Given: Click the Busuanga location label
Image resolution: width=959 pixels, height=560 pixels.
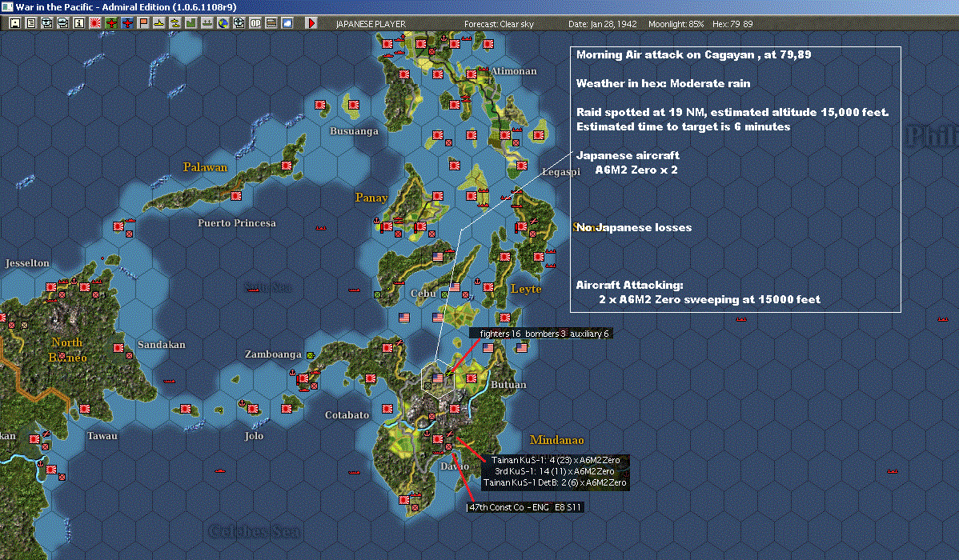Looking at the screenshot, I should point(354,131).
